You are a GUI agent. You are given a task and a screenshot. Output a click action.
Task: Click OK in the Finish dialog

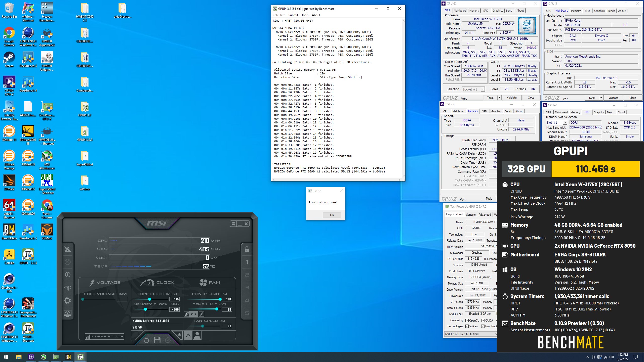332,215
